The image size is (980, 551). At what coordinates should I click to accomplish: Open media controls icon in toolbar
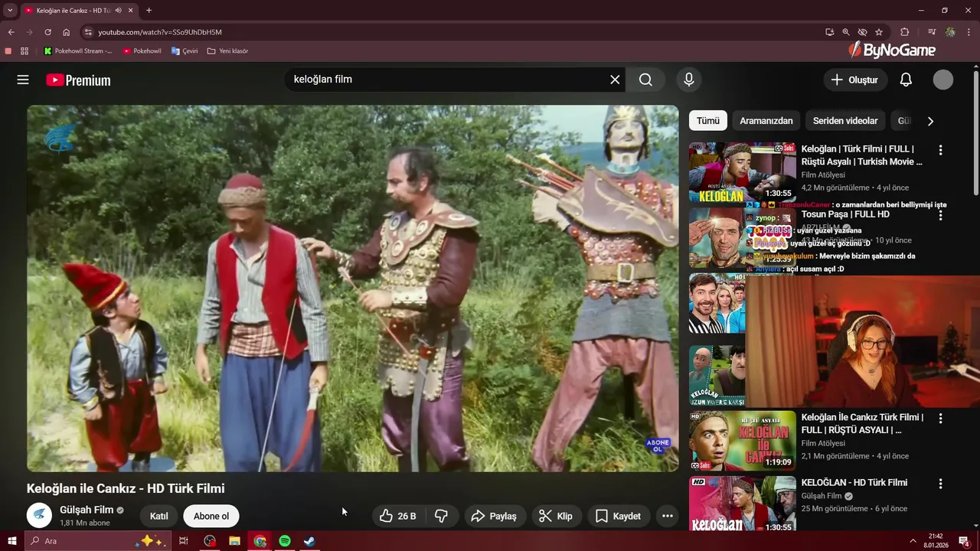(x=932, y=32)
